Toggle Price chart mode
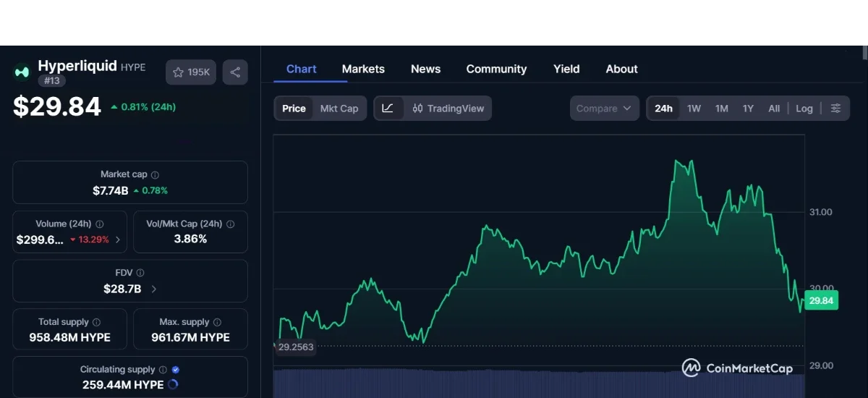 coord(294,109)
